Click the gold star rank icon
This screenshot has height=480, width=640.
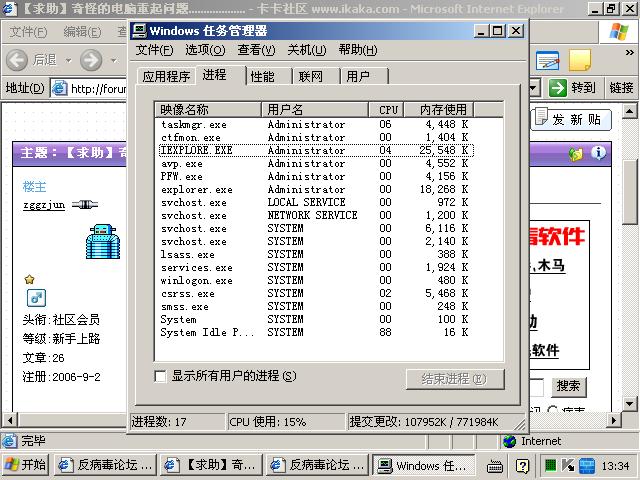tap(29, 280)
